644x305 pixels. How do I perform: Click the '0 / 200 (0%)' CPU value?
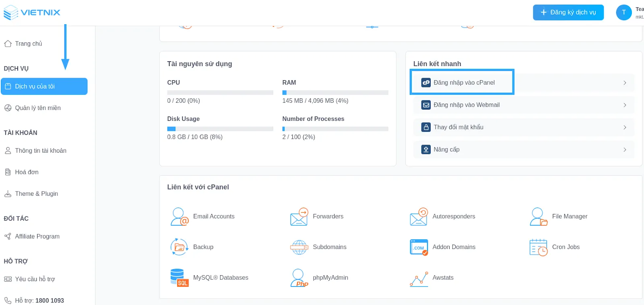[184, 101]
